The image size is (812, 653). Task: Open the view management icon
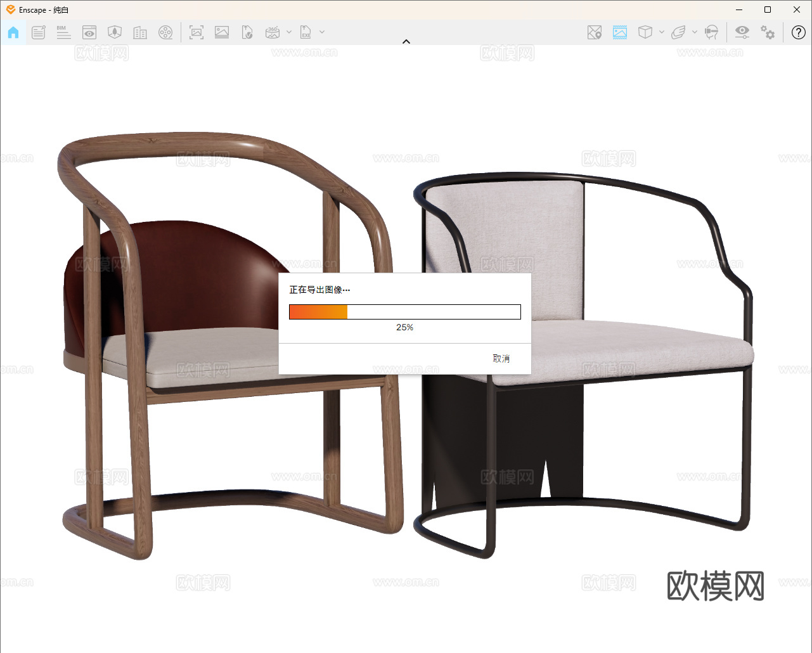pos(89,32)
